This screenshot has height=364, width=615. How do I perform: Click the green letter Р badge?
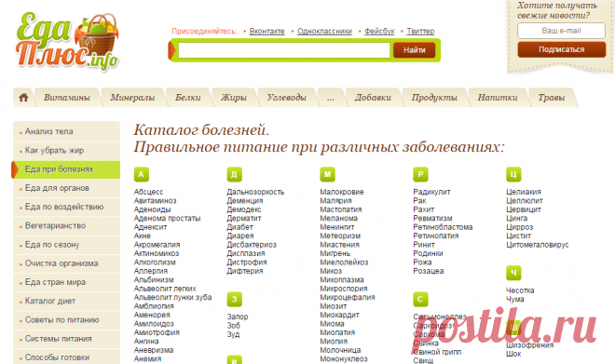[x=420, y=174]
